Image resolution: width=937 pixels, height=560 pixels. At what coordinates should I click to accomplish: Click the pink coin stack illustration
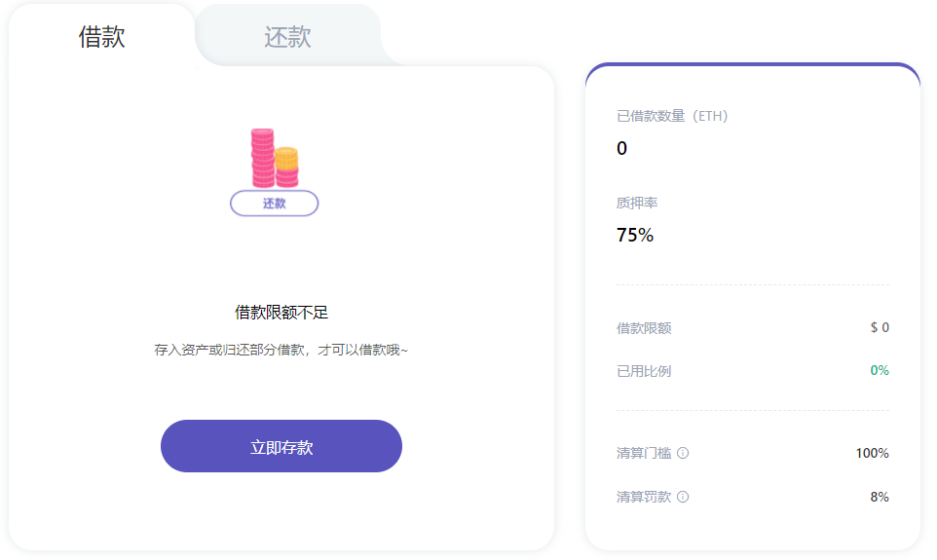tap(262, 158)
